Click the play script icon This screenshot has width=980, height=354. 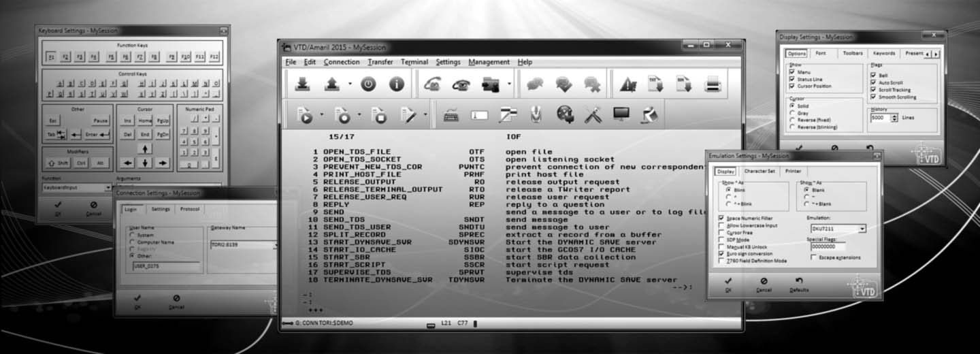click(304, 115)
